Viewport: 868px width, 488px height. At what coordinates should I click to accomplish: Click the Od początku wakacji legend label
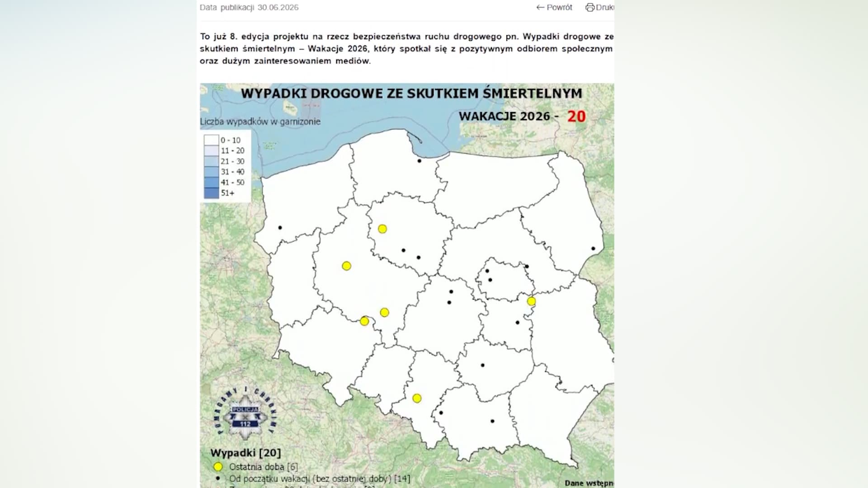(320, 479)
